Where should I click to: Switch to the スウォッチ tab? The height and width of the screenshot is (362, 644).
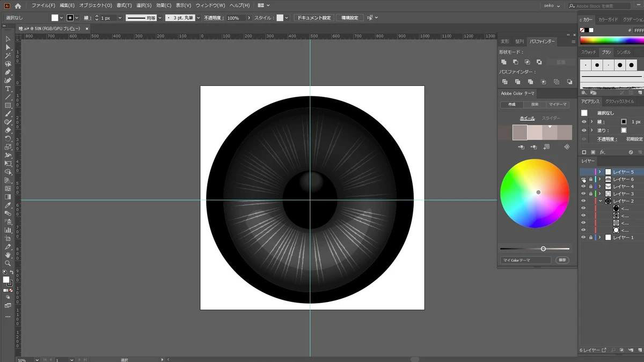tap(589, 52)
